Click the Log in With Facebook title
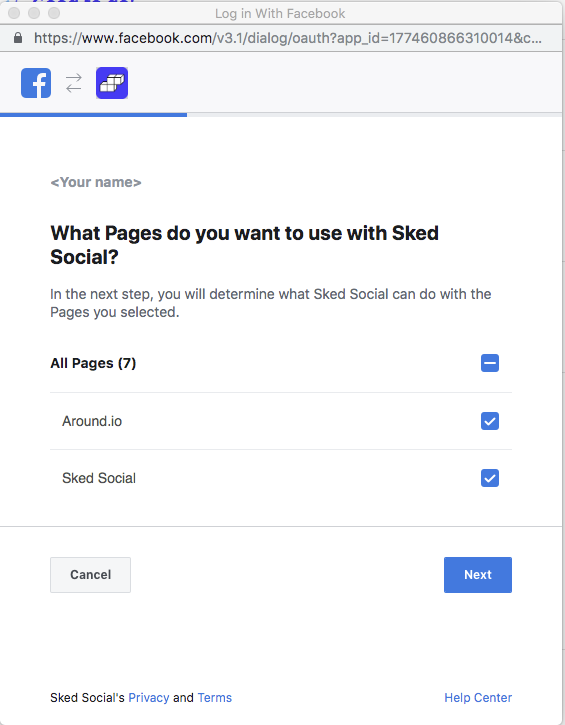Screen dimensions: 565x725 280,13
